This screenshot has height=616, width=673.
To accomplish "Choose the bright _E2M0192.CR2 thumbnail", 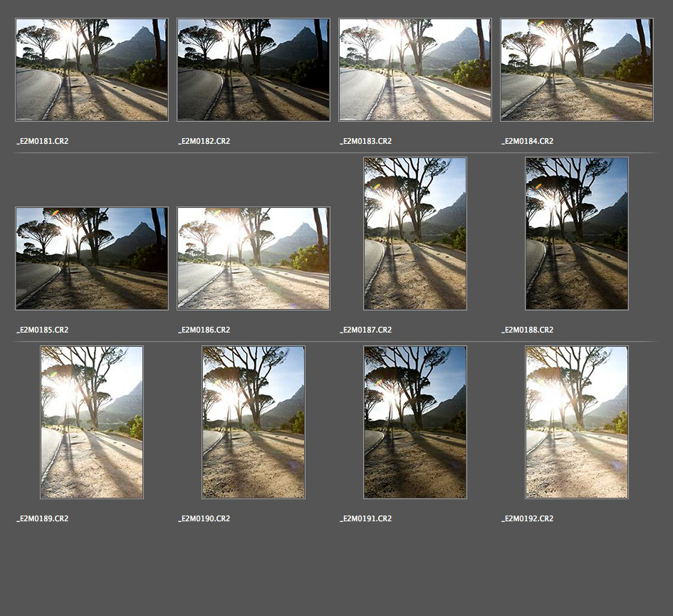I will coord(577,422).
